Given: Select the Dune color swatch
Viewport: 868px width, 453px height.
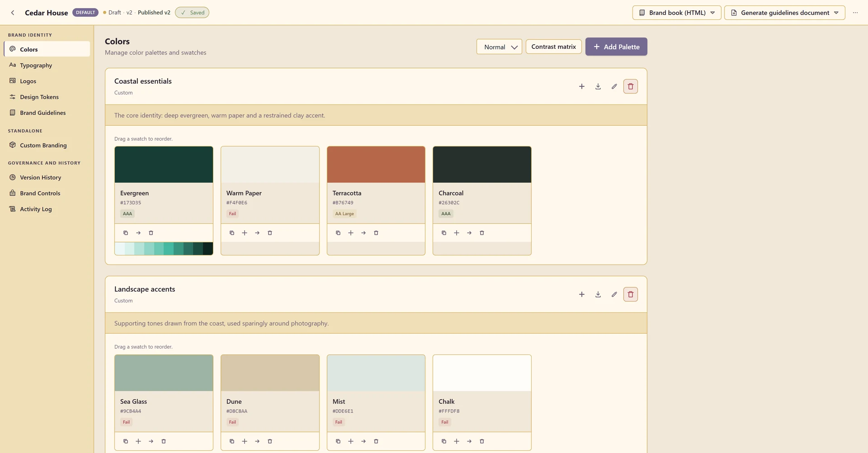Looking at the screenshot, I should (270, 373).
